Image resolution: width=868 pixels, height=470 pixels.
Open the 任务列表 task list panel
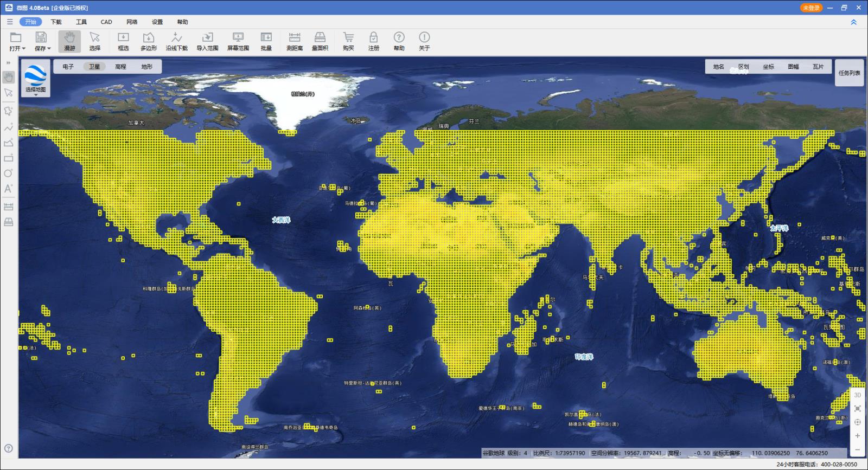click(849, 73)
